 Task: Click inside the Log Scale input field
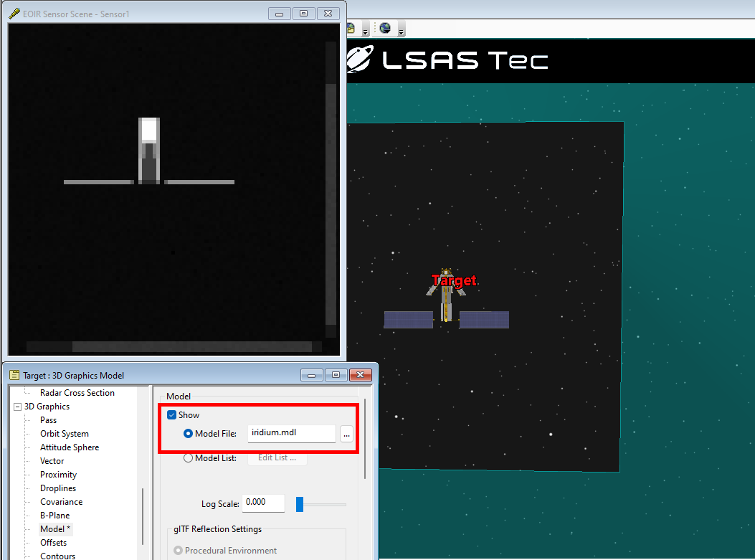click(x=262, y=503)
